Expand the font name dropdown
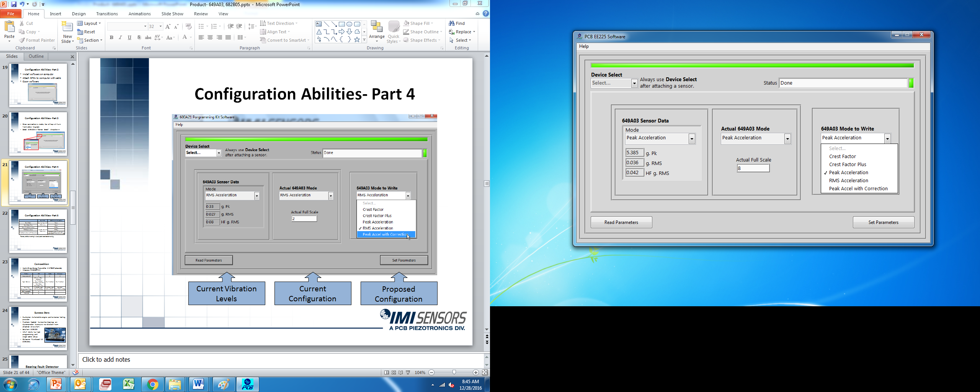980x392 pixels. 145,26
